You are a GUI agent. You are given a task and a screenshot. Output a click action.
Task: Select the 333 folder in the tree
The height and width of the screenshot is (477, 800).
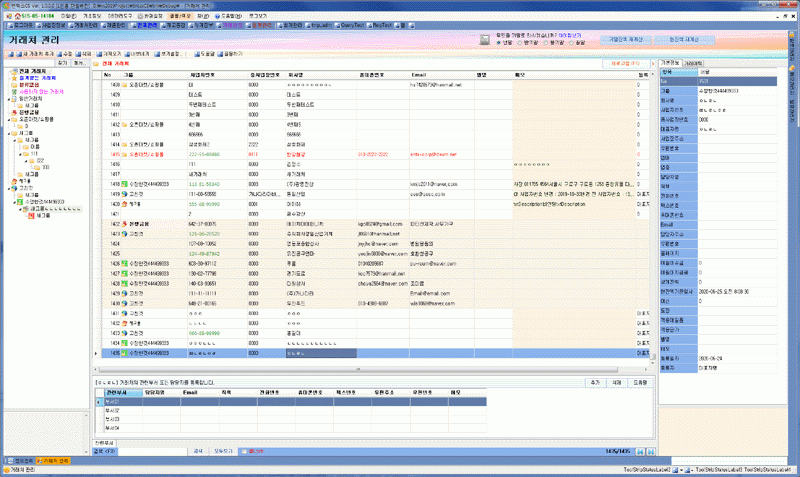(42, 167)
